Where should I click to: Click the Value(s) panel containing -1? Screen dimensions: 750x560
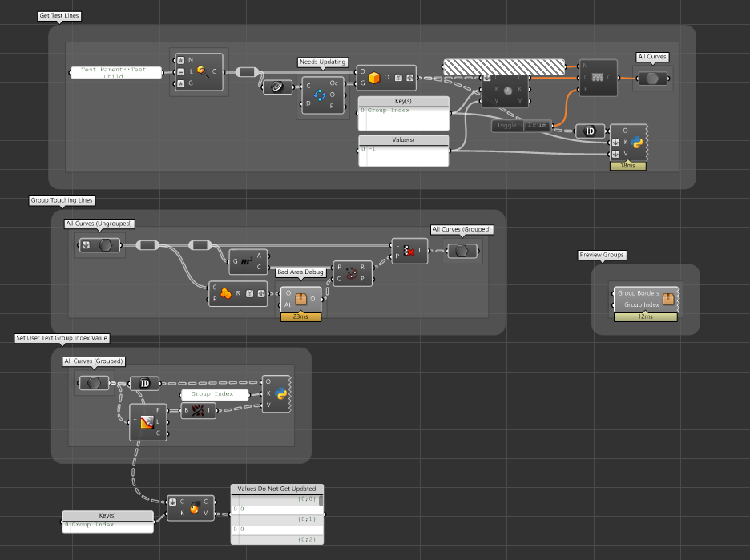click(x=404, y=151)
